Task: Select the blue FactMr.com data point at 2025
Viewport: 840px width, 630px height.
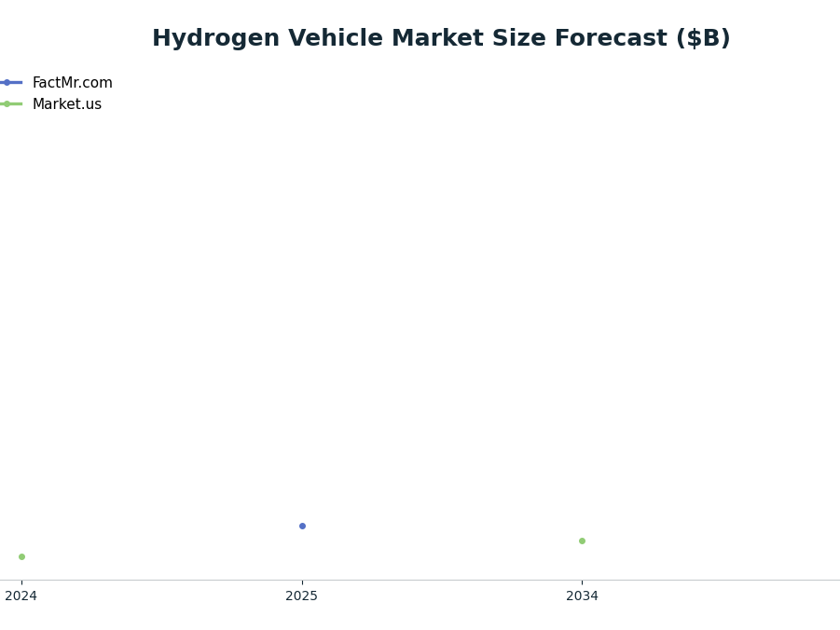Action: 302,526
